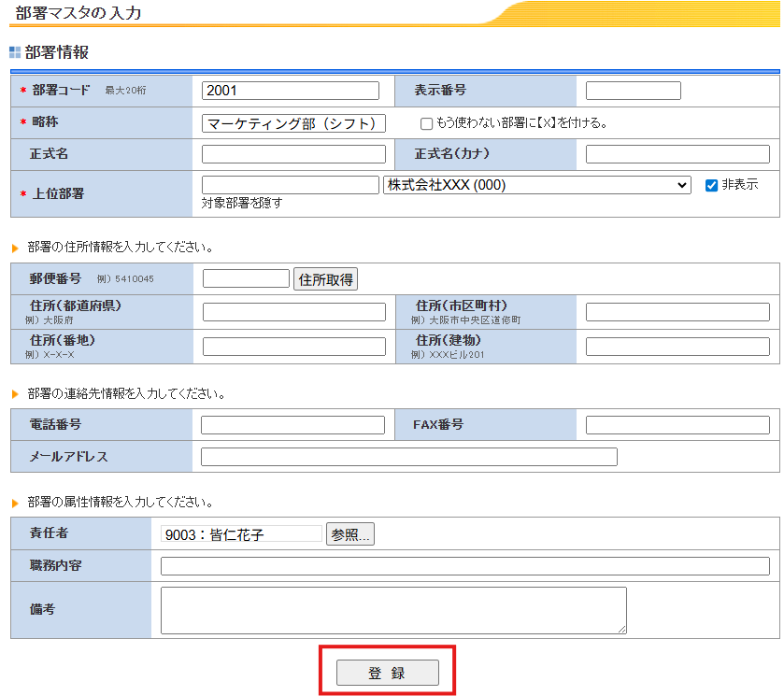784x696 pixels.
Task: Click the 上位部署 text search field
Action: point(290,185)
